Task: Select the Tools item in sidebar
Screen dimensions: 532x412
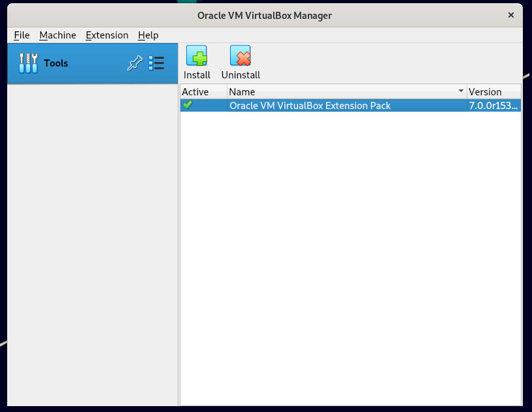Action: click(x=93, y=63)
